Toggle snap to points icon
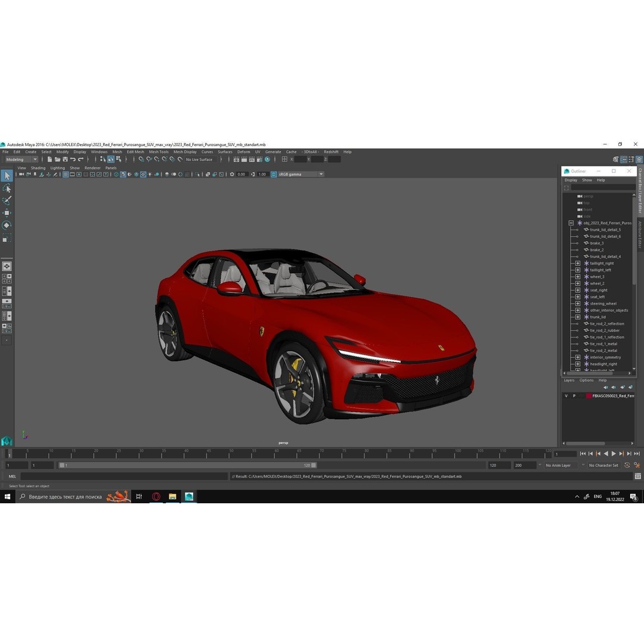Image resolution: width=644 pixels, height=644 pixels. tap(157, 159)
